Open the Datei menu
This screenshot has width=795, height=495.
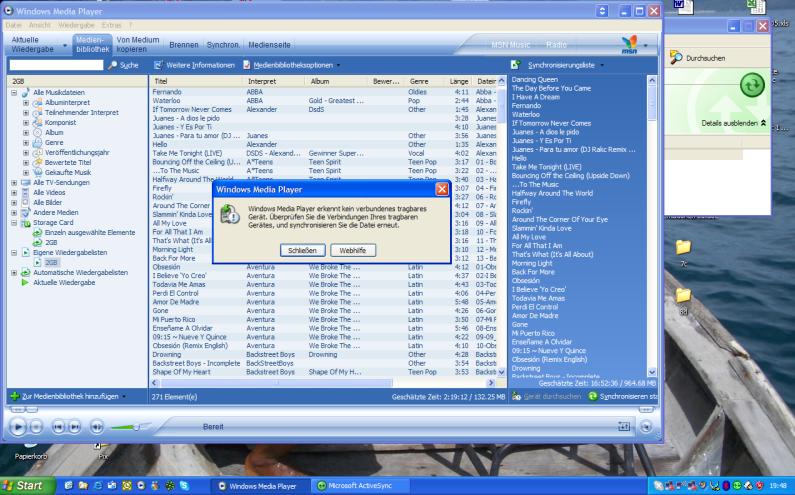click(13, 25)
